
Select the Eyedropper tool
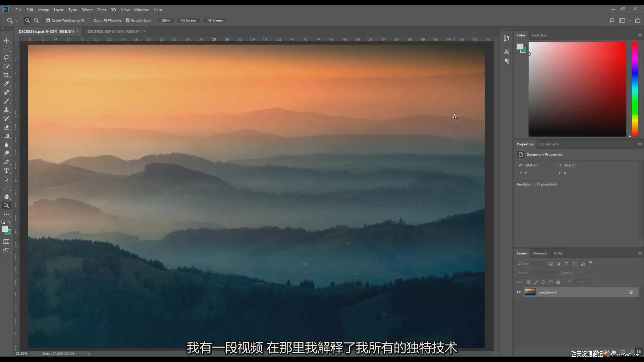pos(6,84)
